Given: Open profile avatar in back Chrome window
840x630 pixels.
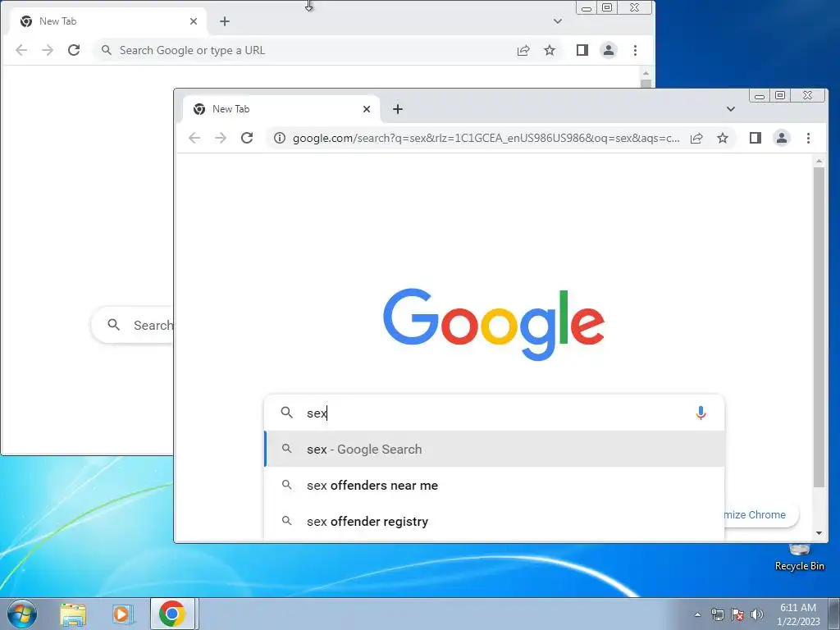Looking at the screenshot, I should tap(609, 50).
